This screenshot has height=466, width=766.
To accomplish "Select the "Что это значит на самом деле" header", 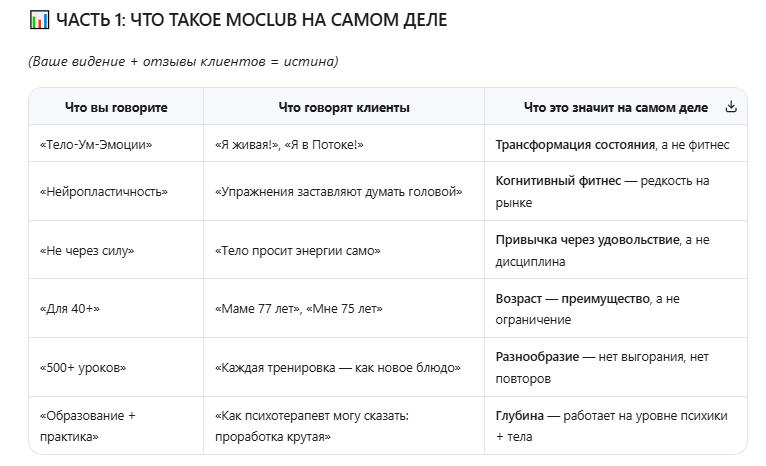I will pos(615,107).
